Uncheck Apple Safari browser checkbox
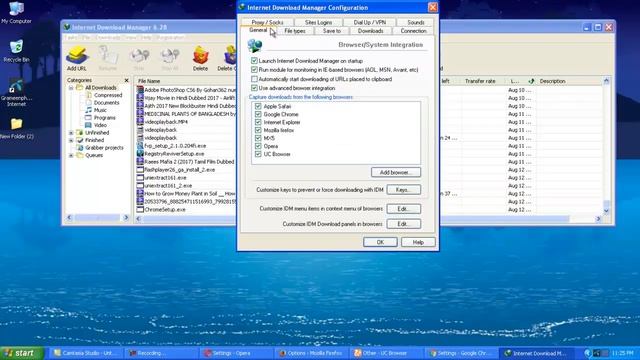 [258, 106]
